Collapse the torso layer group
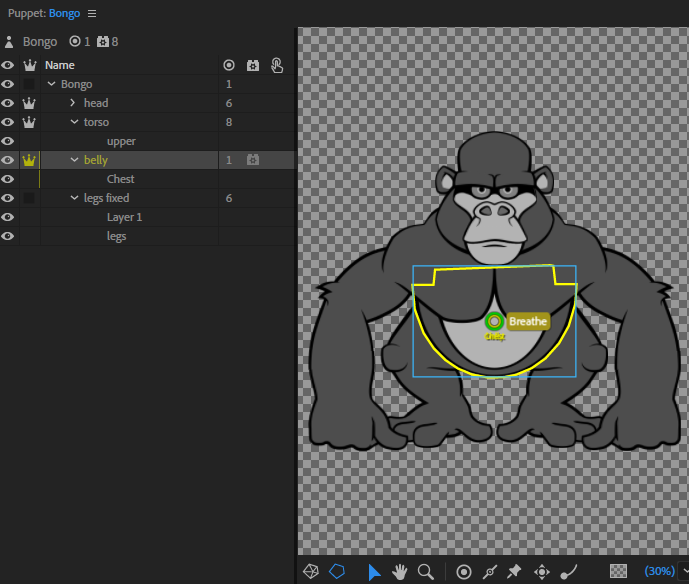The height and width of the screenshot is (584, 689). click(x=74, y=122)
